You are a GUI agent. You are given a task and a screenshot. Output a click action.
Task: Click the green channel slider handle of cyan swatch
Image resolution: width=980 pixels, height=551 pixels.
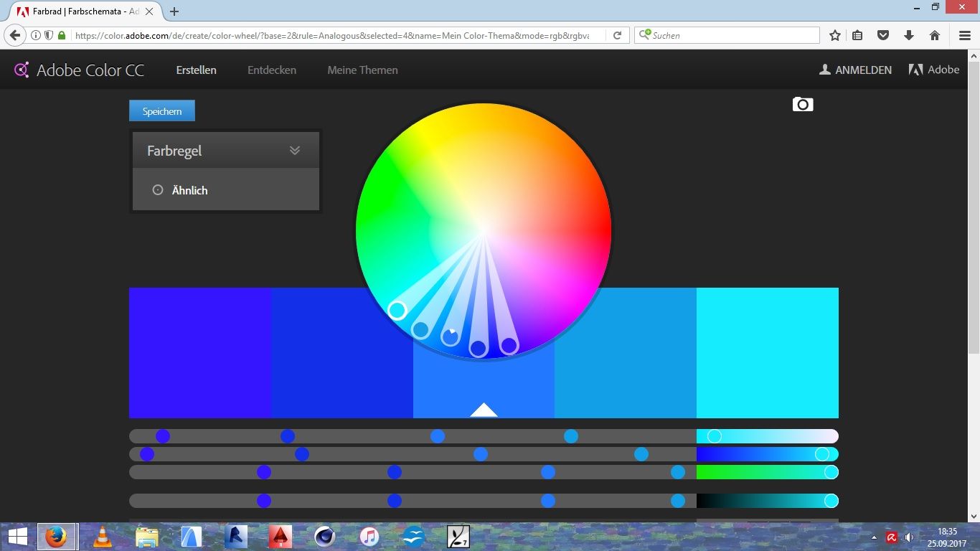[822, 454]
